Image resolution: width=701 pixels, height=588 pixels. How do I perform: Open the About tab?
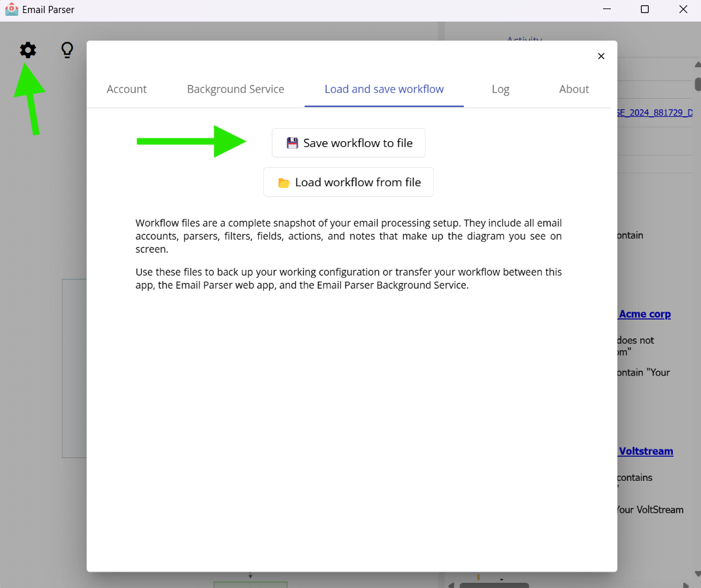[574, 89]
